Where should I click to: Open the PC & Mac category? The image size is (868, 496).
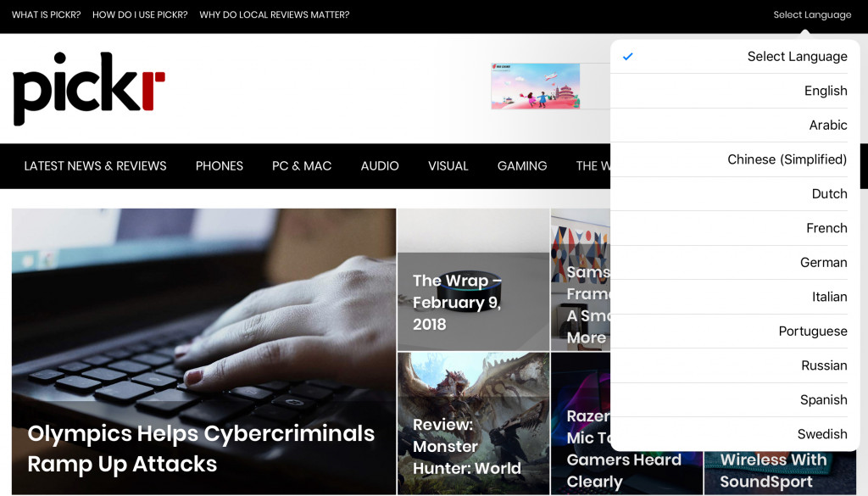coord(302,166)
